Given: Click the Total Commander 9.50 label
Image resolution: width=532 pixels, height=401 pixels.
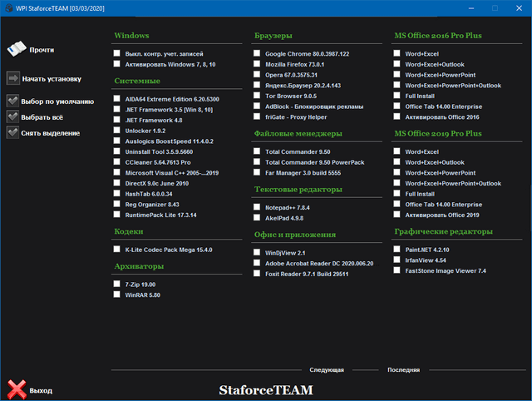Looking at the screenshot, I should tap(298, 151).
